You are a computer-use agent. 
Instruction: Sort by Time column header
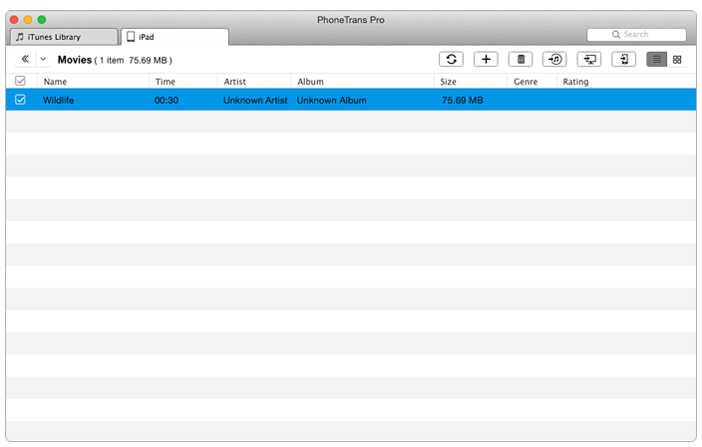point(165,82)
